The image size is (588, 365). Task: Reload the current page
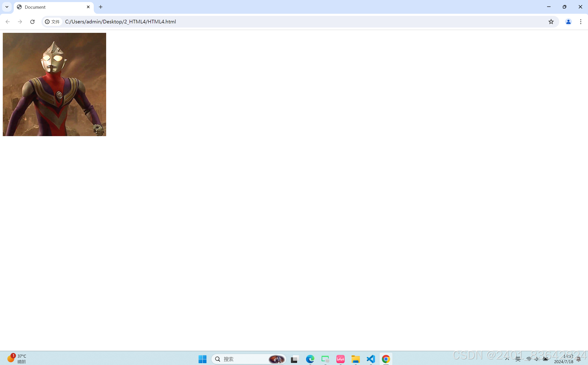click(32, 22)
